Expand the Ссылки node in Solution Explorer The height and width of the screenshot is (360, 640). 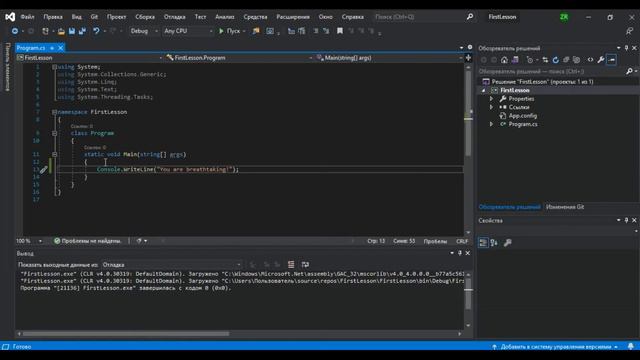pyautogui.click(x=491, y=107)
